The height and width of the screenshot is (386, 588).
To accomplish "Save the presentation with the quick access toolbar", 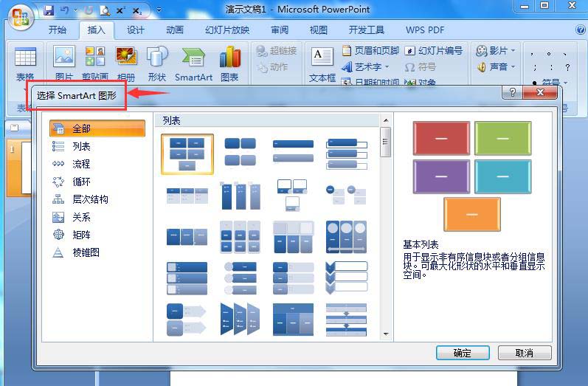I will pyautogui.click(x=49, y=10).
